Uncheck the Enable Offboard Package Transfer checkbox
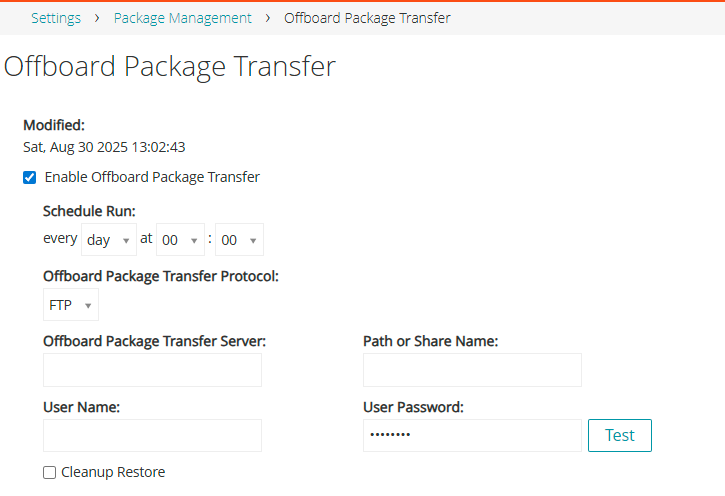Viewport: 725px width, 496px height. tap(30, 178)
